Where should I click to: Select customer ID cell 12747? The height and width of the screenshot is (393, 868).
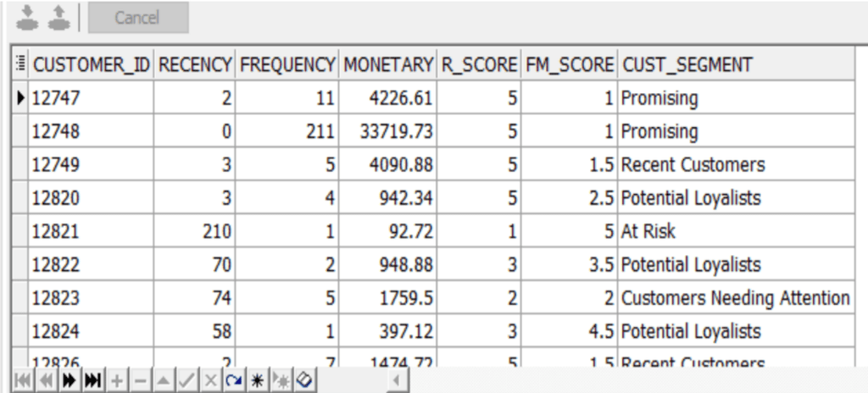(x=91, y=98)
